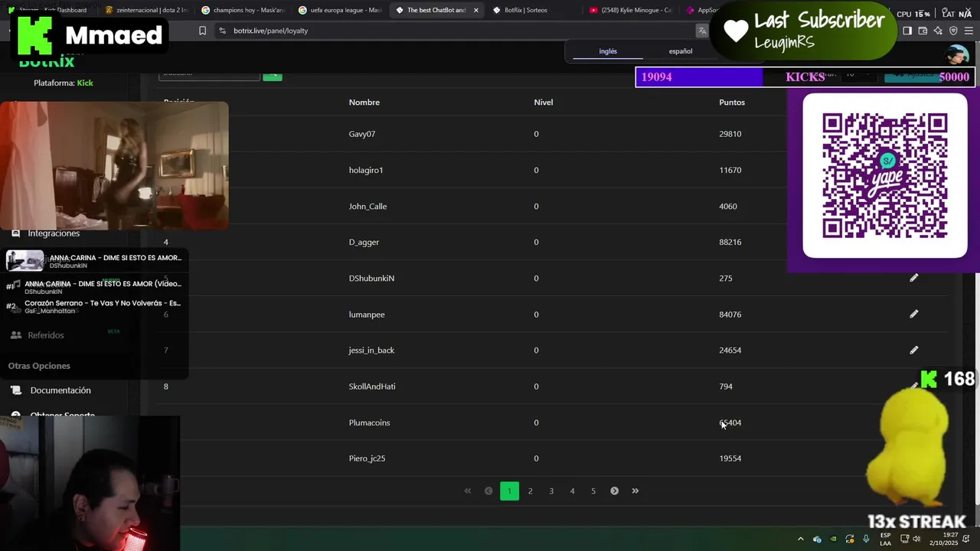Click the microphone icon in system tray
This screenshot has width=980, height=551.
point(866,539)
